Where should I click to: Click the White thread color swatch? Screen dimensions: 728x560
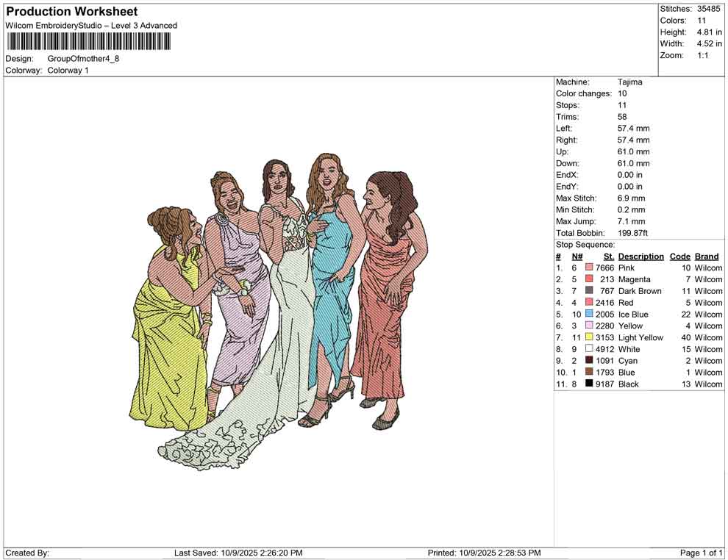click(x=589, y=349)
